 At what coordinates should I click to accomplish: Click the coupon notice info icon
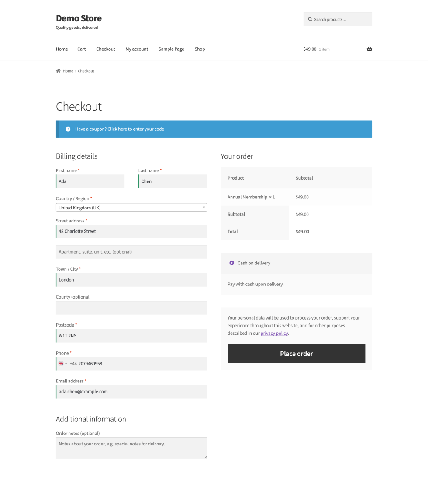pos(68,129)
